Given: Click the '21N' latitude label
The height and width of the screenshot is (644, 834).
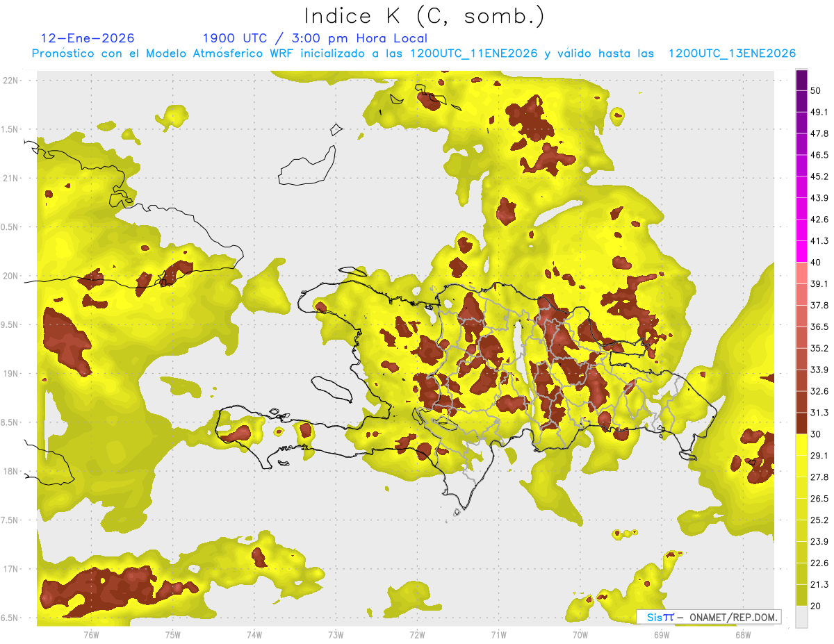Looking at the screenshot, I should [12, 178].
